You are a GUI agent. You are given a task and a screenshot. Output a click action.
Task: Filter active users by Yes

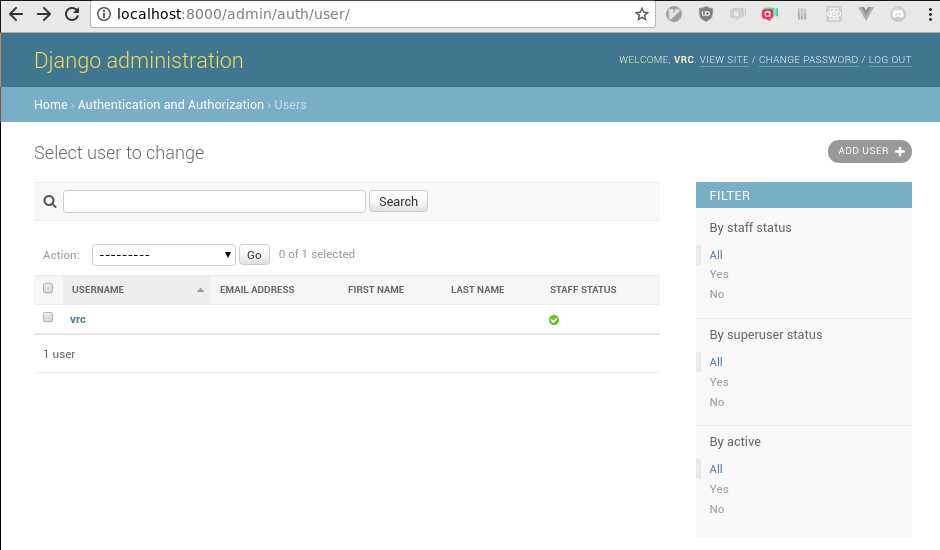pos(719,489)
